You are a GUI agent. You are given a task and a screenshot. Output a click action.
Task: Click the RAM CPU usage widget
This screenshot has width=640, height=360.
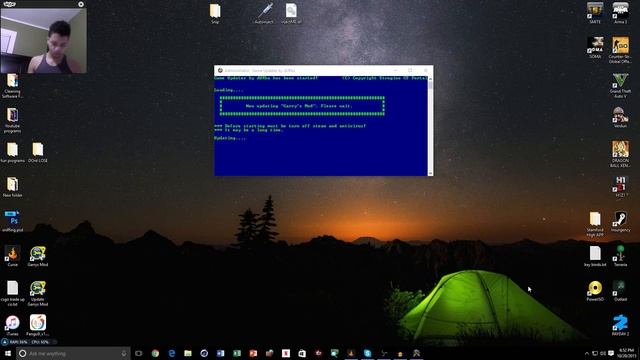[28, 342]
